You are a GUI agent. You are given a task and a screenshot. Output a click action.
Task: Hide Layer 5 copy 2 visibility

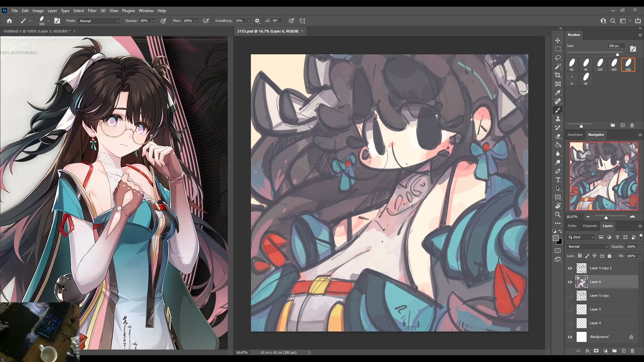point(570,268)
